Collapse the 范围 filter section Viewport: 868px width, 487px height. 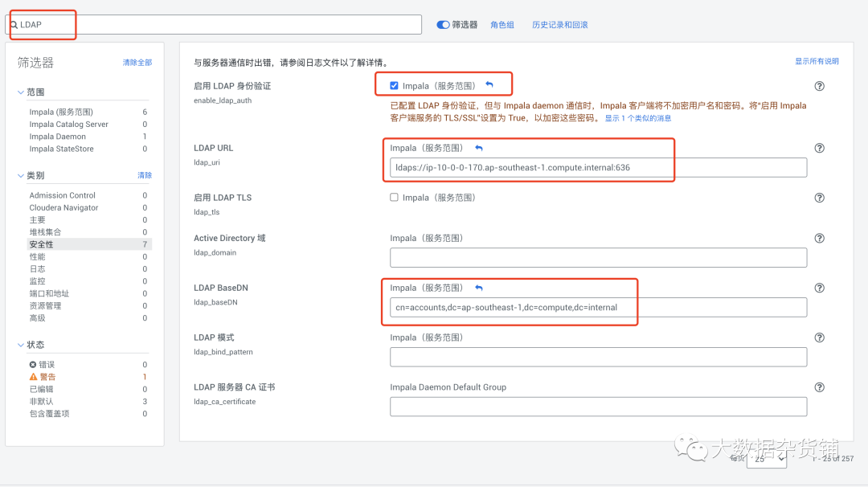coord(20,92)
